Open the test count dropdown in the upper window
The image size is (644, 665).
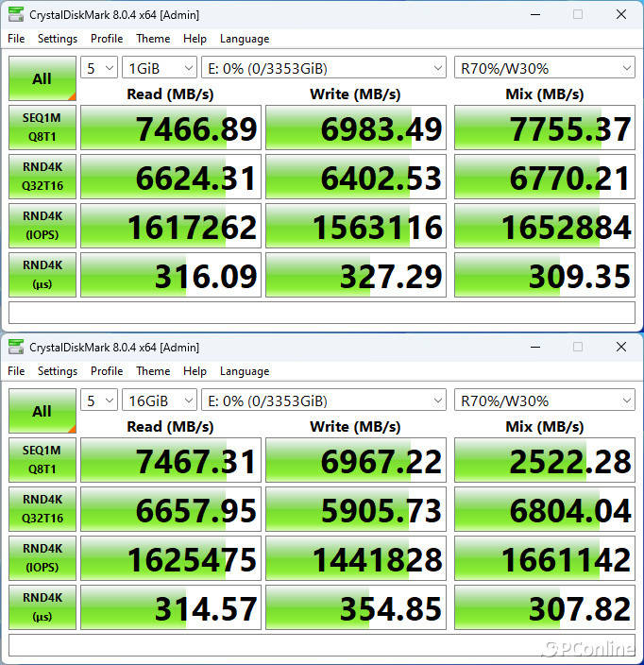(98, 68)
